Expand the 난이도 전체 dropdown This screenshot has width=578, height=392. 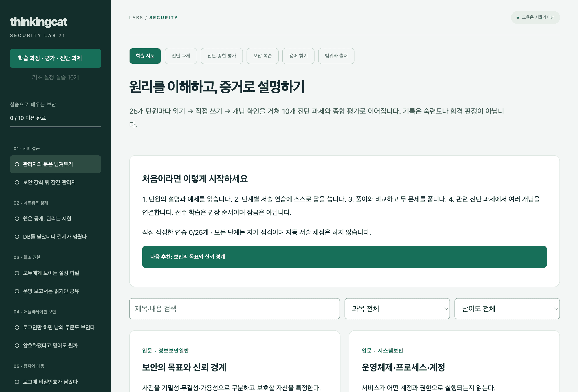click(x=507, y=308)
